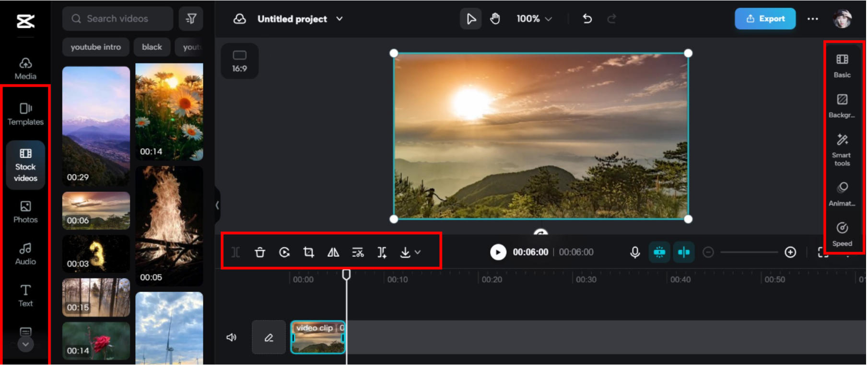
Task: Delete the selected clip with trash icon
Action: tap(260, 252)
